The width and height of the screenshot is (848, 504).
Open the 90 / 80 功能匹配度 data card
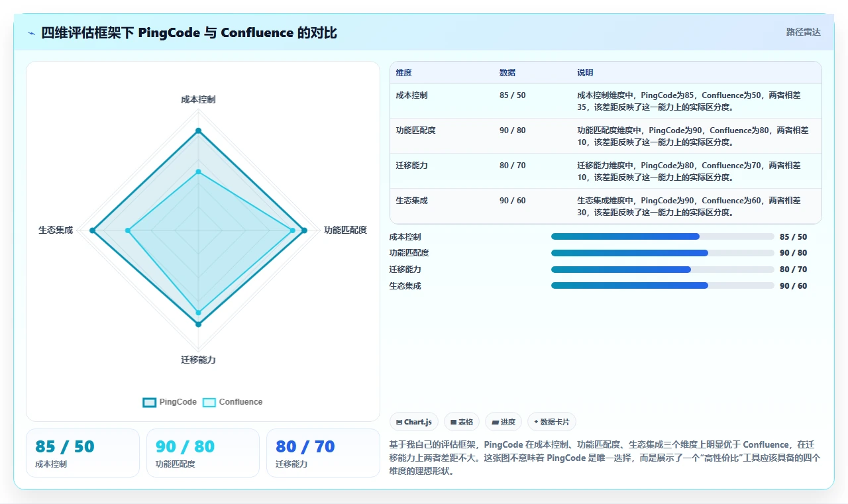203,453
